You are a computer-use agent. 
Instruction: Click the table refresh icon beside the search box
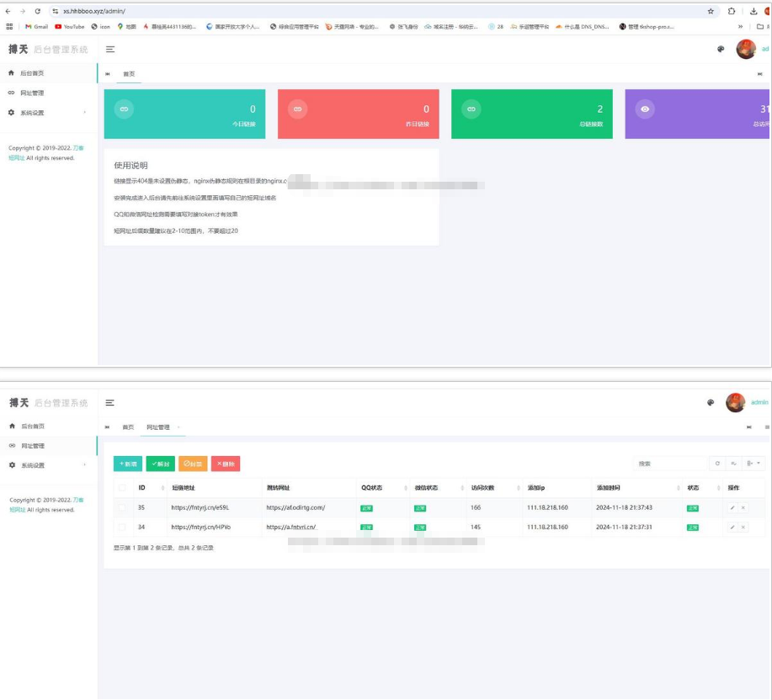pos(717,464)
